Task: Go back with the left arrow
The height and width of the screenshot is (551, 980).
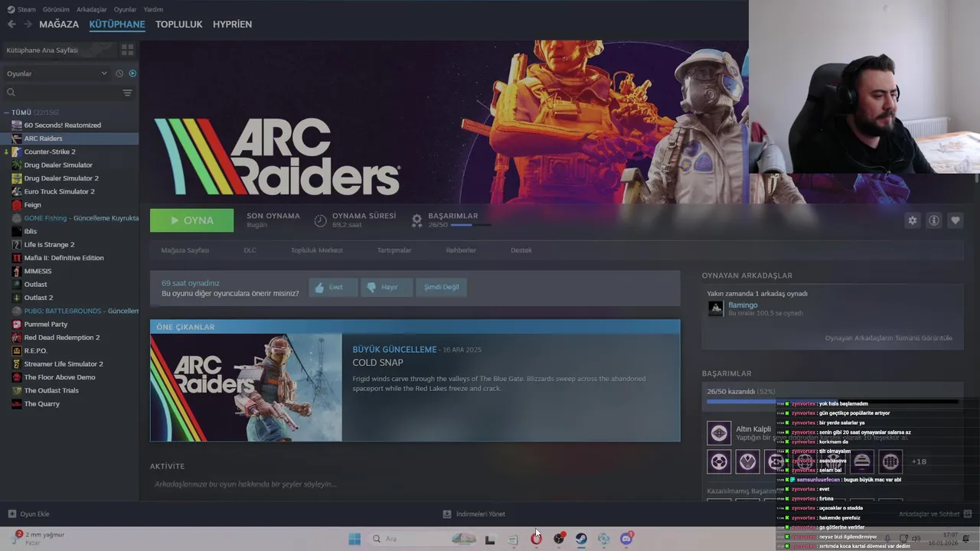Action: (x=11, y=24)
